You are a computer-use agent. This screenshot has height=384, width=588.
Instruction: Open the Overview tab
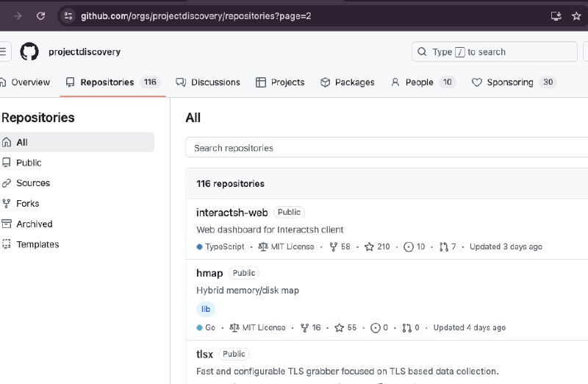coord(26,82)
